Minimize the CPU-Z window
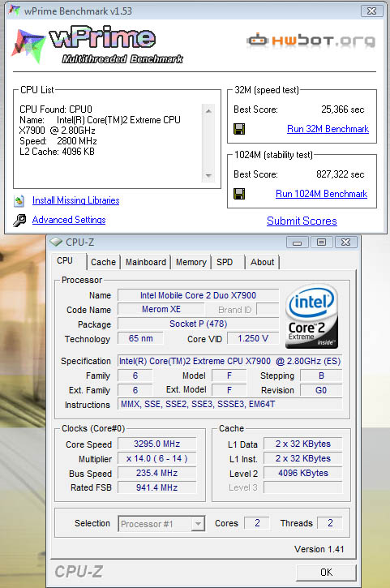The height and width of the screenshot is (588, 390). (x=298, y=242)
